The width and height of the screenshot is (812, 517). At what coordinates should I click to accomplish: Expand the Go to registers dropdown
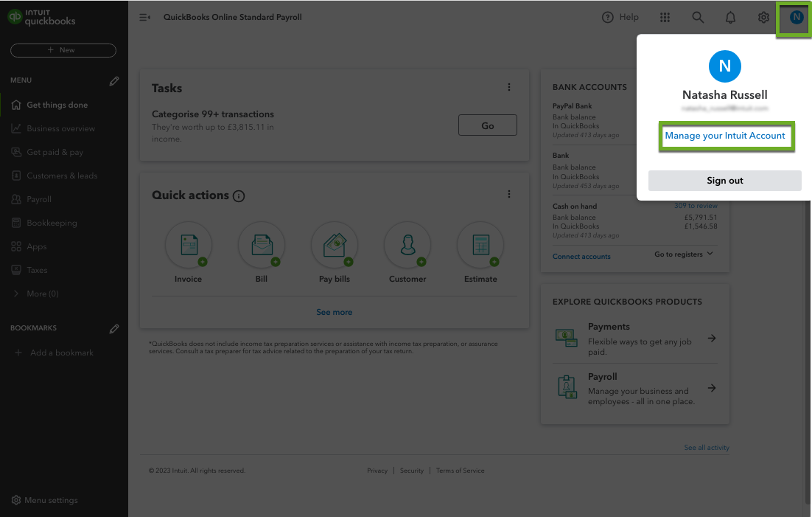(684, 254)
